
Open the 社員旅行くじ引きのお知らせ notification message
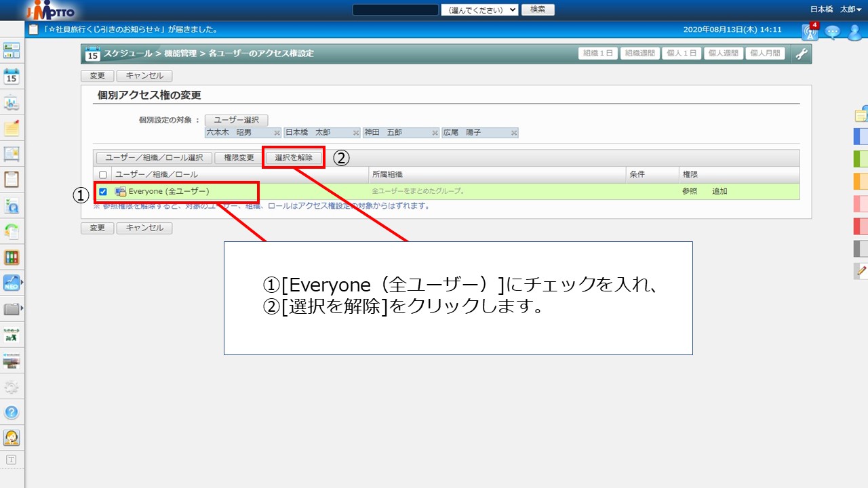point(130,30)
